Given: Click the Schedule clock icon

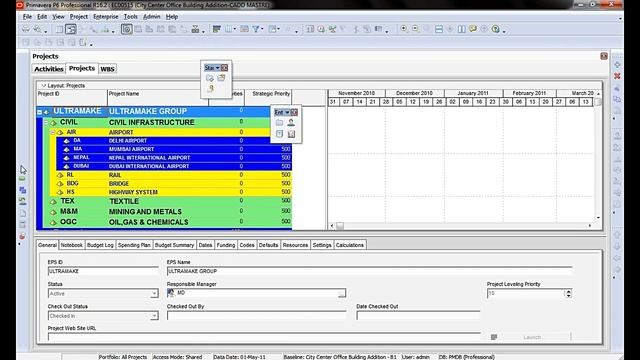Looking at the screenshot, I should (321, 29).
